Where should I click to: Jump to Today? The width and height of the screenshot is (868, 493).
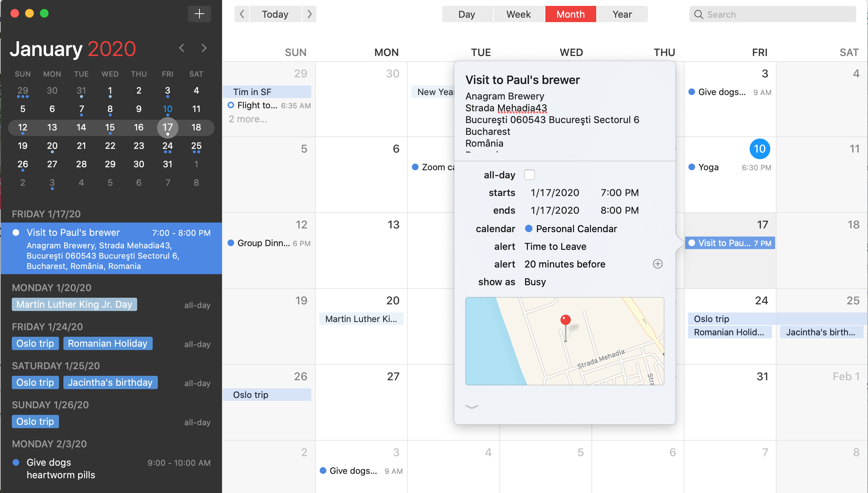tap(275, 14)
